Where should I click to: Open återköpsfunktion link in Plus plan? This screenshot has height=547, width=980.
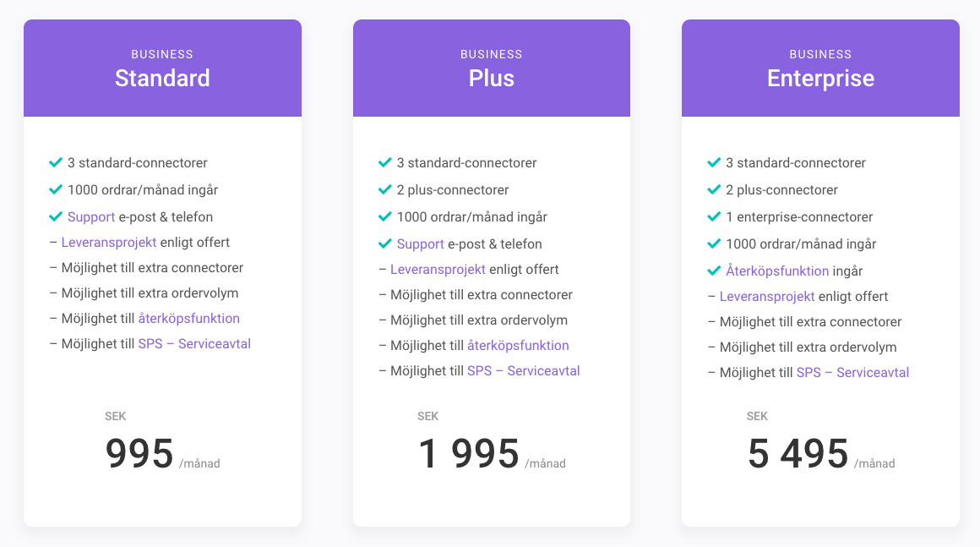(x=518, y=345)
